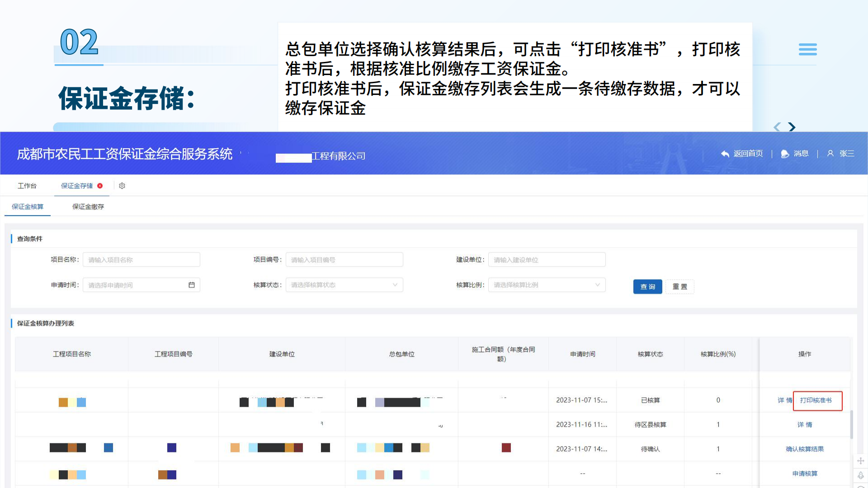Switch to the 工作台 tab

click(x=27, y=186)
